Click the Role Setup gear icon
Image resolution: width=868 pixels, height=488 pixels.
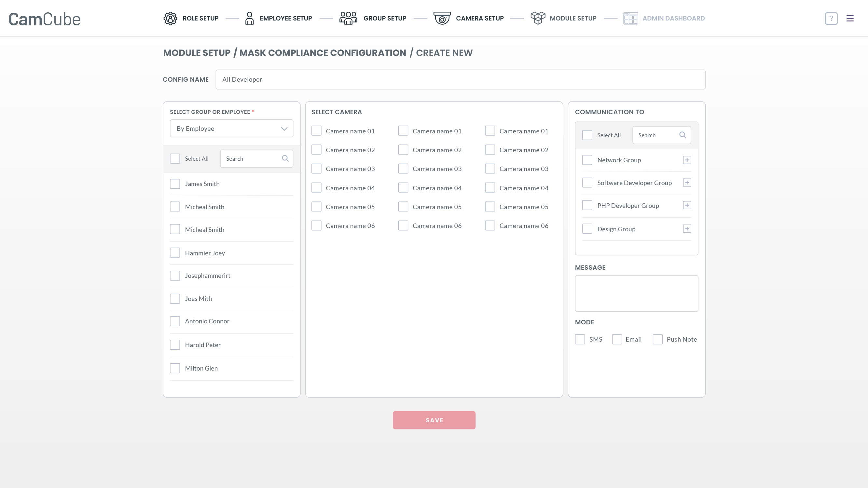[170, 18]
